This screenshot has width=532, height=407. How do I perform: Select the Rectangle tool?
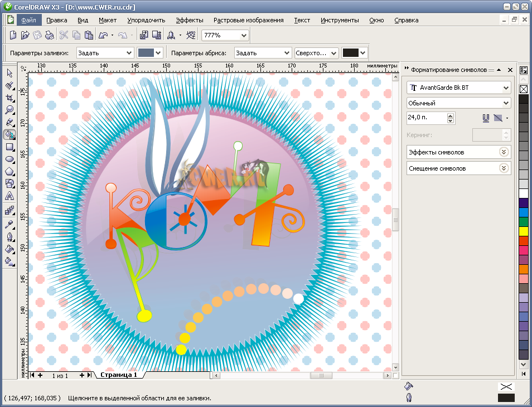[9, 147]
